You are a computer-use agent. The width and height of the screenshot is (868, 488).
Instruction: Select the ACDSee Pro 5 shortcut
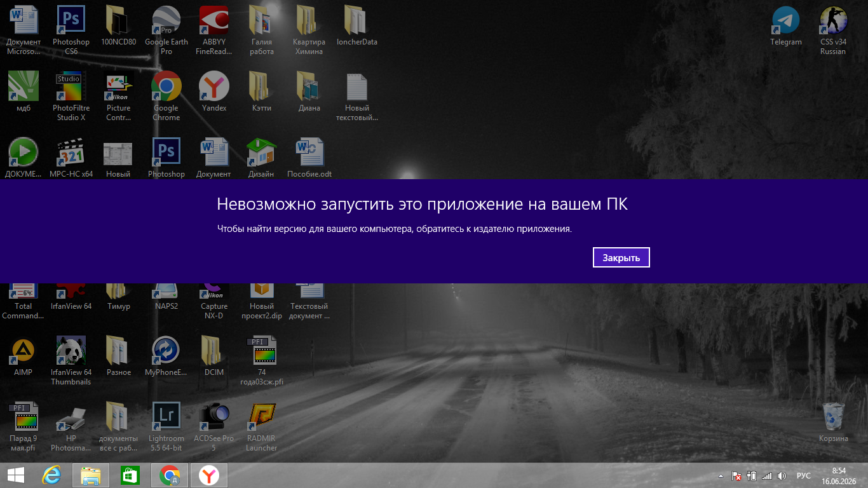pyautogui.click(x=214, y=426)
